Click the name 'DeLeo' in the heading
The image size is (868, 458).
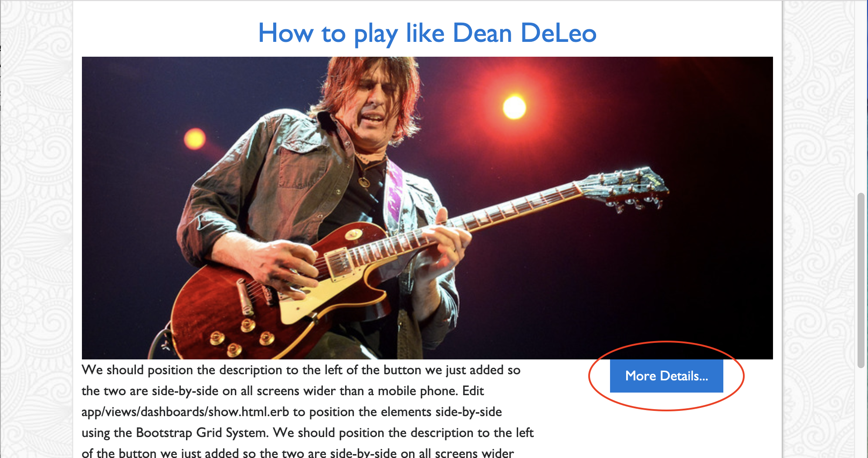(559, 33)
